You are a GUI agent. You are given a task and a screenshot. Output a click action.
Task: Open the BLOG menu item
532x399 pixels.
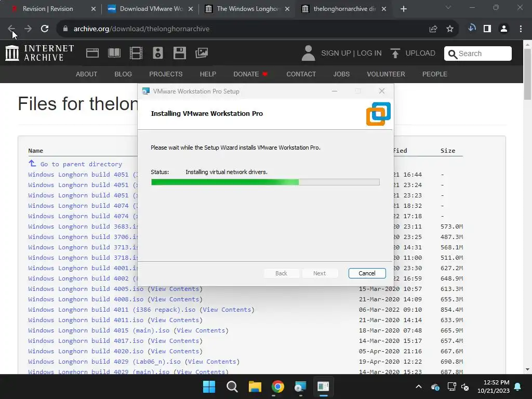[123, 74]
